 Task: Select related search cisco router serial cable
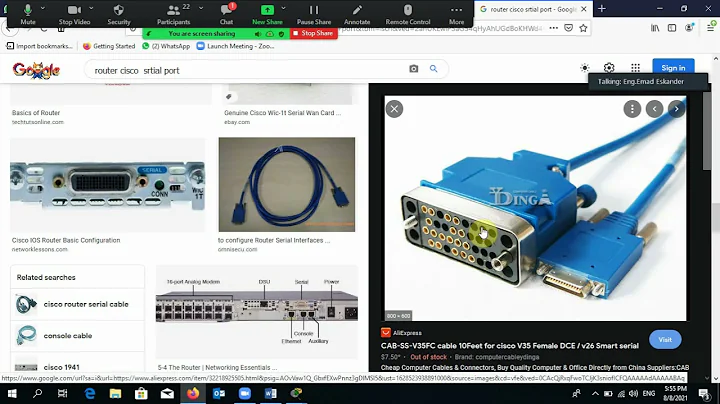pos(78,304)
